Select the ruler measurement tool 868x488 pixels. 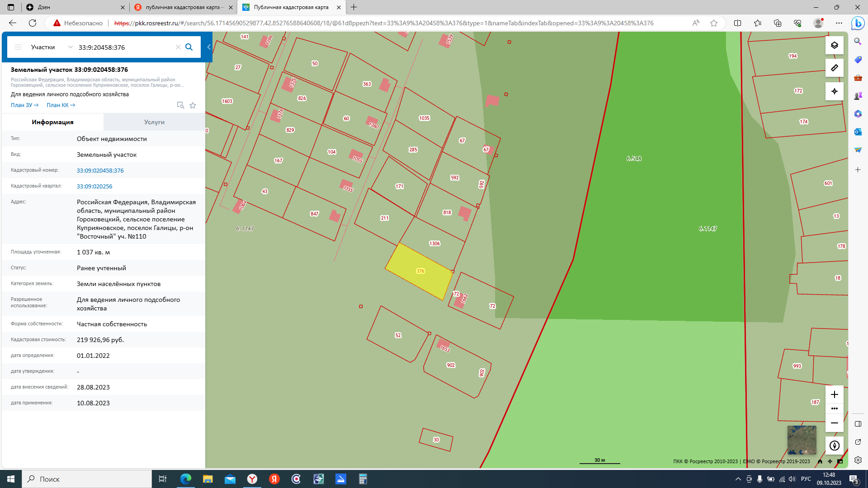[834, 68]
